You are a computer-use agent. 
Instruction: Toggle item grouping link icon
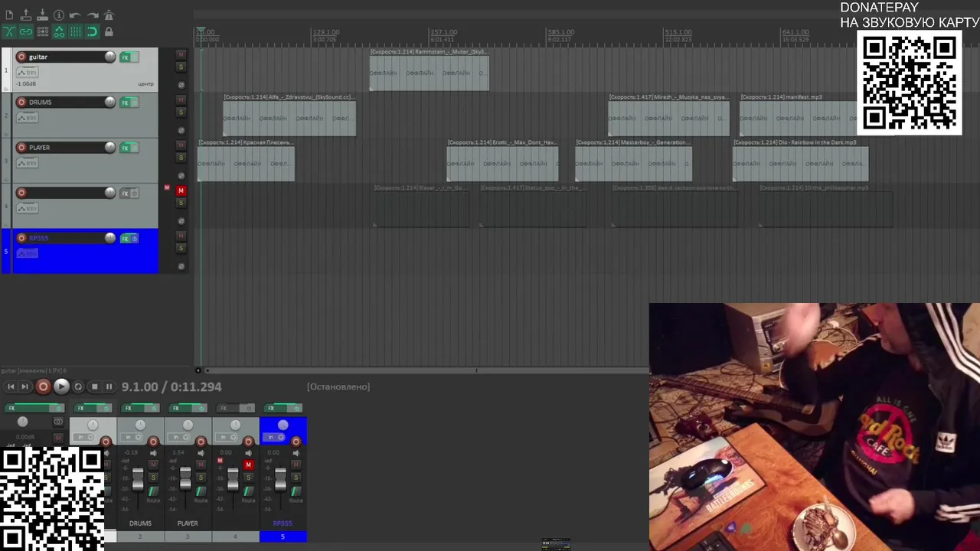tap(26, 31)
